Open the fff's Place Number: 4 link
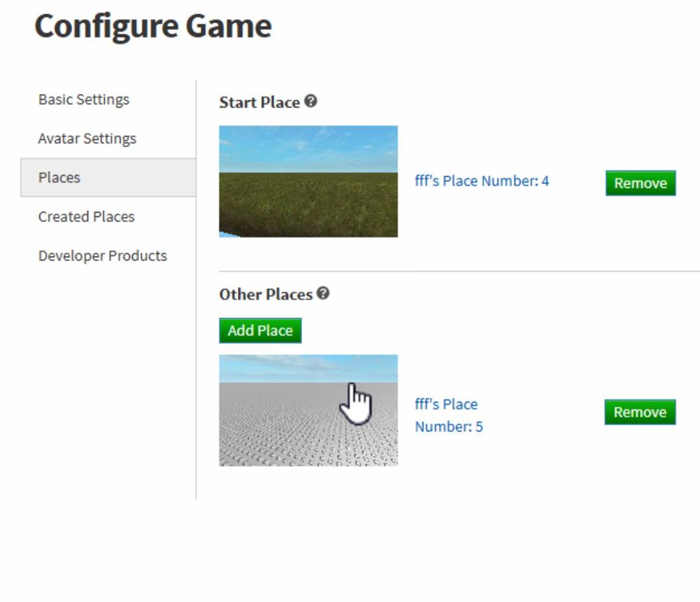This screenshot has height=602, width=700. tap(482, 181)
